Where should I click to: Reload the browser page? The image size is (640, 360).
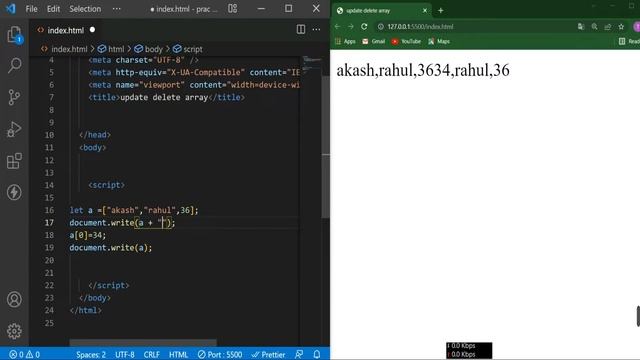tap(364, 27)
